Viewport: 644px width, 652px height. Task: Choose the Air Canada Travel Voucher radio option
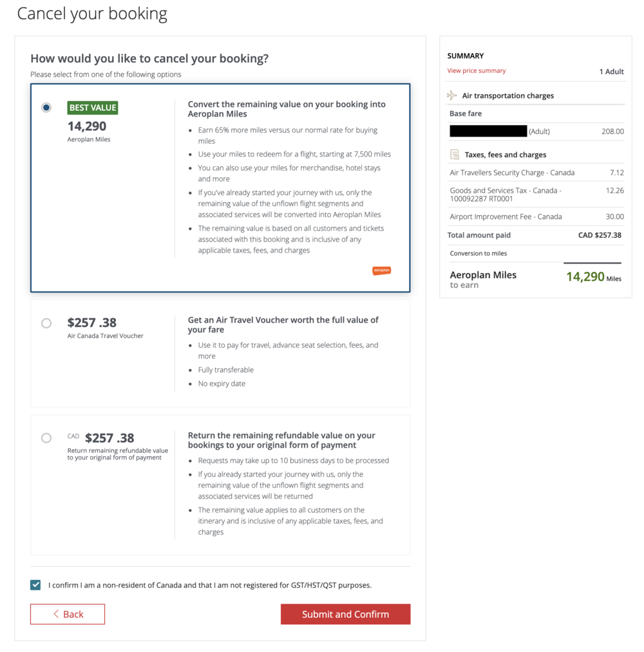click(x=46, y=323)
